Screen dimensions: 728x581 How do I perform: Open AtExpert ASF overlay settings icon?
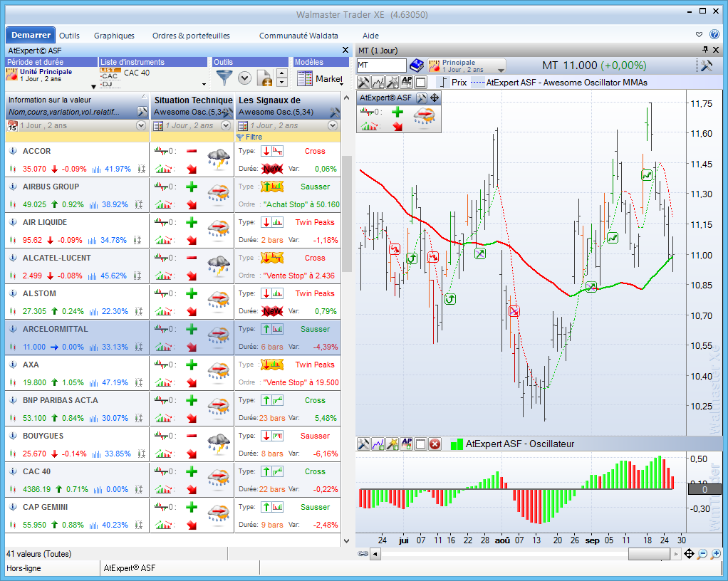421,98
